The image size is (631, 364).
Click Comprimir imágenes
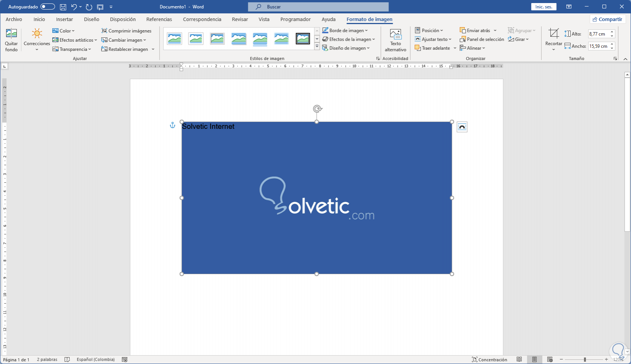coord(126,31)
